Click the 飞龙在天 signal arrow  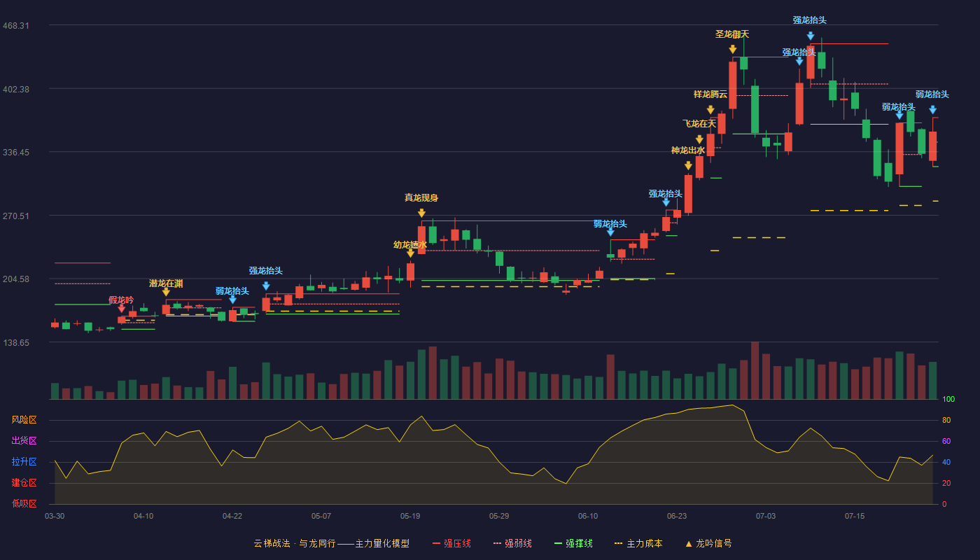click(x=699, y=139)
